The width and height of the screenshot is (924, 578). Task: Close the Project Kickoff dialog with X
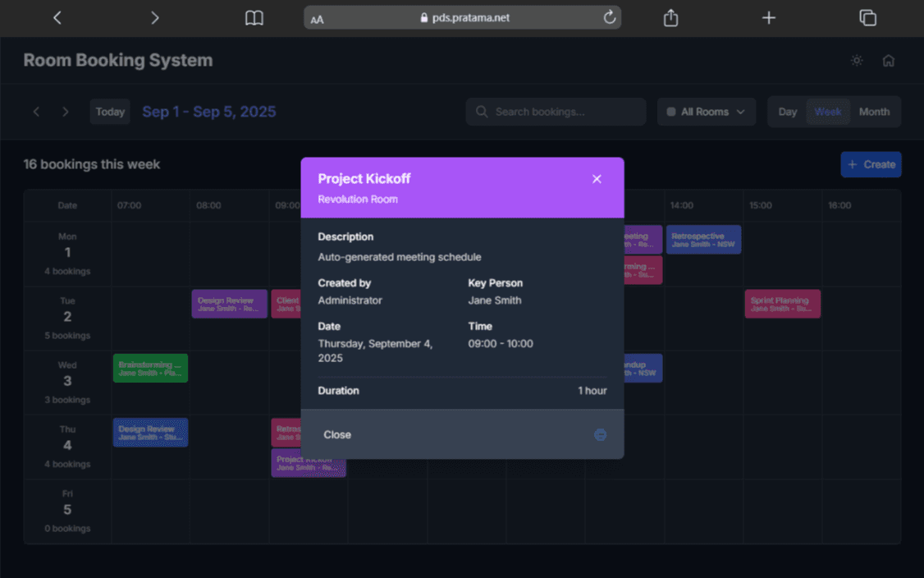[597, 179]
